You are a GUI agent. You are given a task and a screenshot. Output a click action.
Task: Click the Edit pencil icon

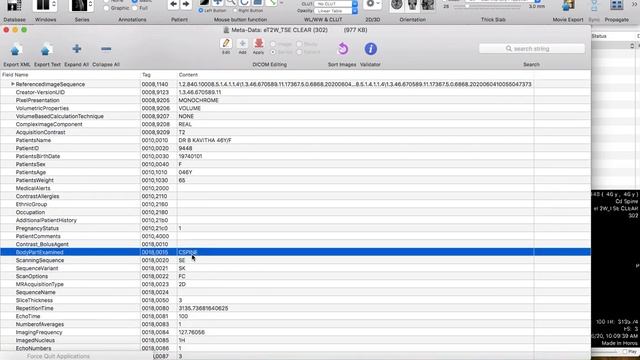[x=226, y=43]
